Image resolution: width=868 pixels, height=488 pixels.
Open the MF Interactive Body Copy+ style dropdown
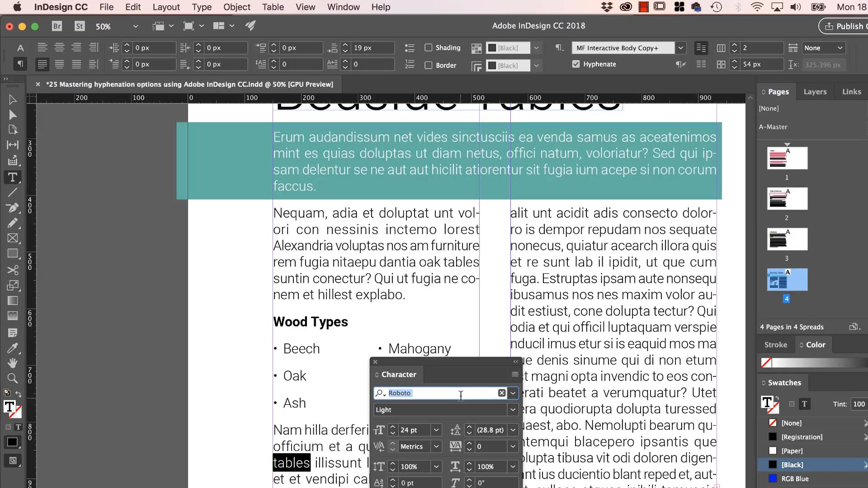[x=682, y=48]
